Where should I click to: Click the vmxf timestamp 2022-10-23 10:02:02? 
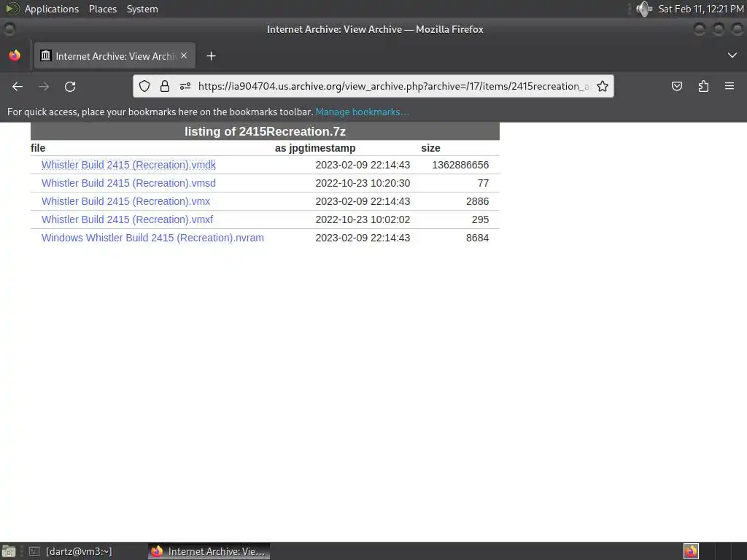363,219
